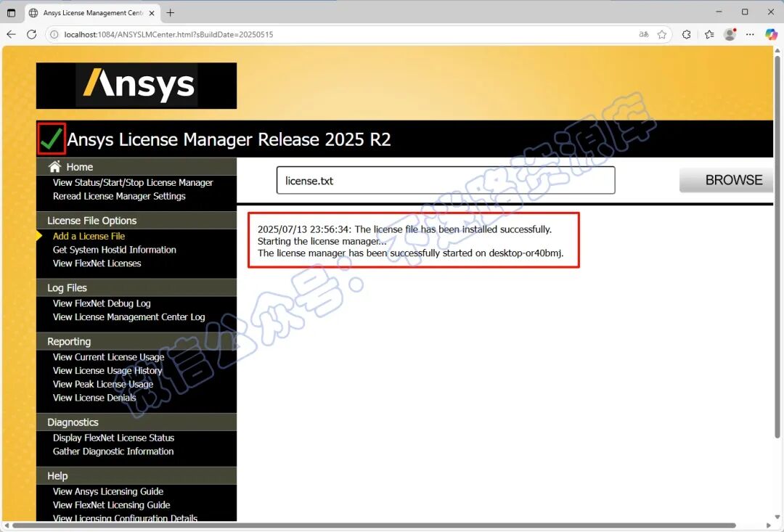Click the BROWSE button

[727, 179]
